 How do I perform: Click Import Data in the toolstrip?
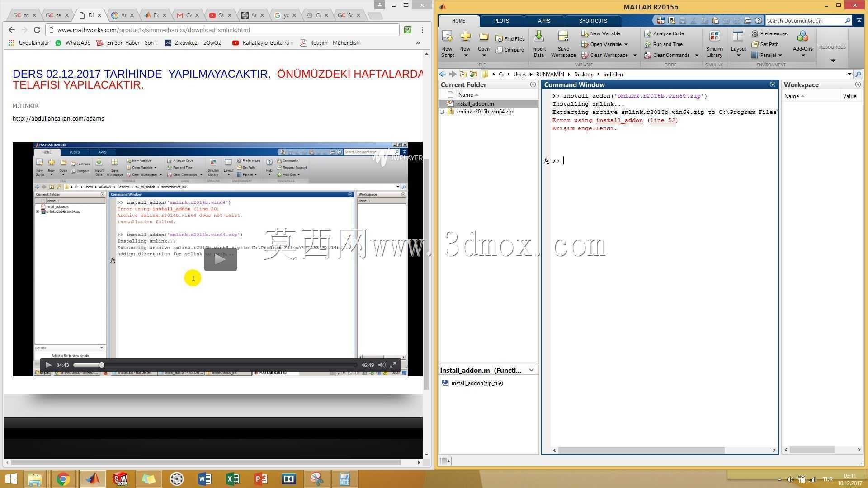(x=538, y=44)
